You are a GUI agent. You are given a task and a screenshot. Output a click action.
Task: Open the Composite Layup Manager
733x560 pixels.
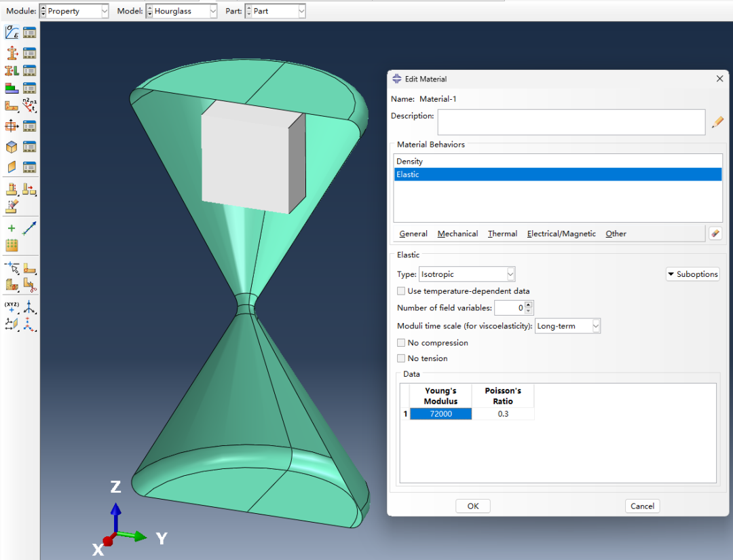click(x=29, y=88)
